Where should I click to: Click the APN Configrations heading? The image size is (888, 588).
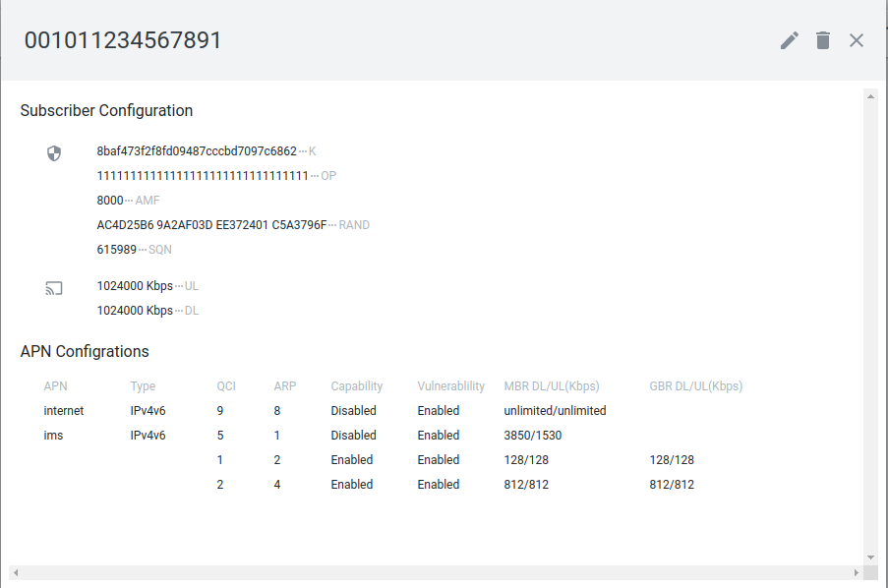click(x=85, y=351)
